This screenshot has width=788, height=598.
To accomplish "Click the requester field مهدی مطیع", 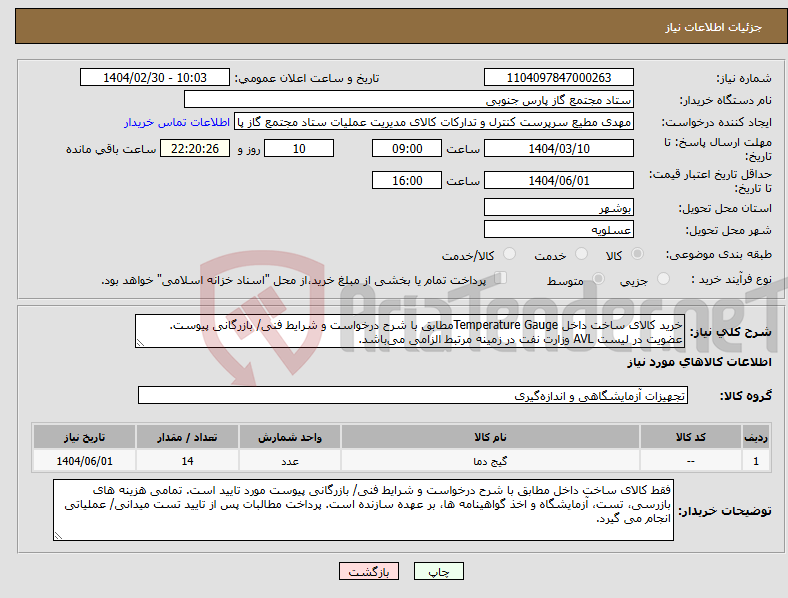I will (x=434, y=122).
